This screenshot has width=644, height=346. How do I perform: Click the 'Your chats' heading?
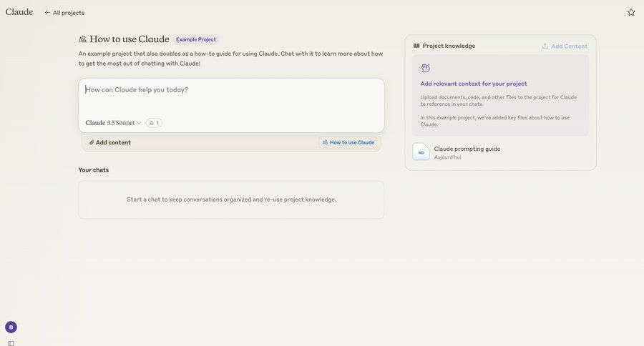click(94, 170)
